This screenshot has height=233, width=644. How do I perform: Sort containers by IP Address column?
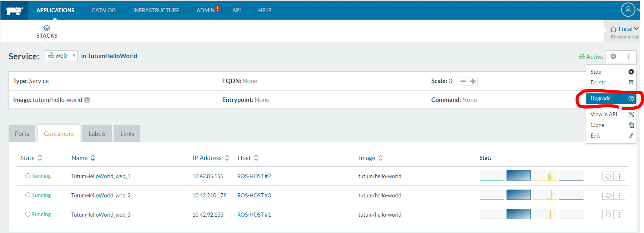pos(210,158)
